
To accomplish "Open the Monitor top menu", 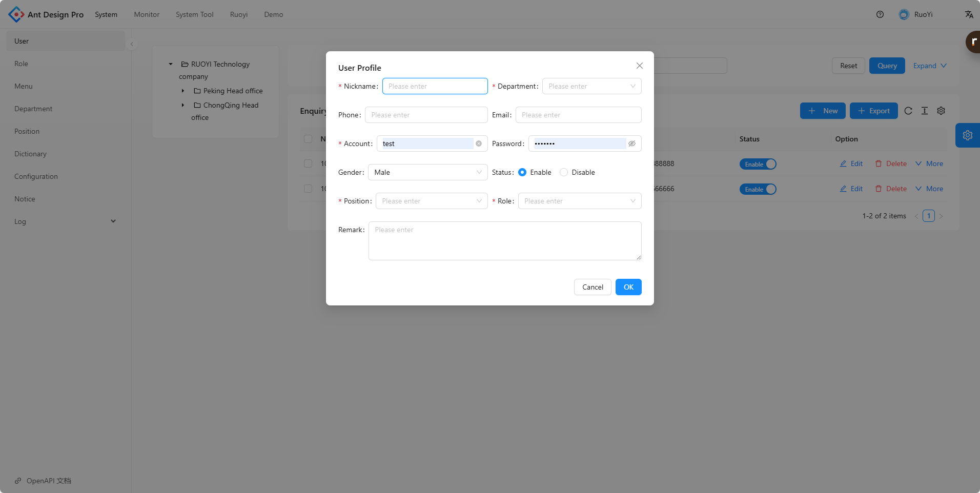I will pos(147,14).
